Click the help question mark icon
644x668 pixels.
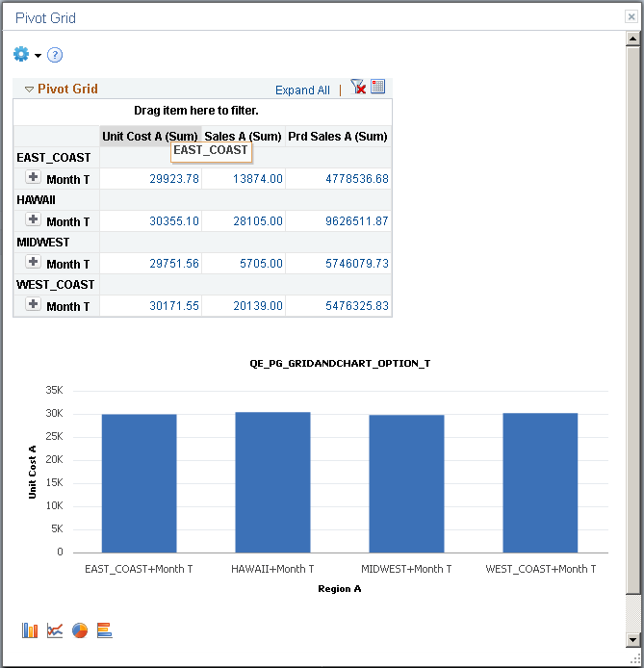[x=55, y=55]
